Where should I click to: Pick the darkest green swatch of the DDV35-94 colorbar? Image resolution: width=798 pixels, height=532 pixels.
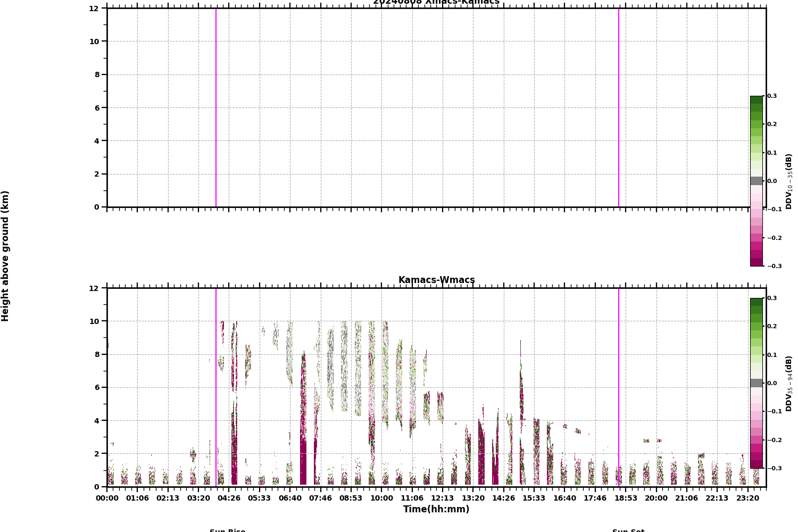[x=757, y=302]
